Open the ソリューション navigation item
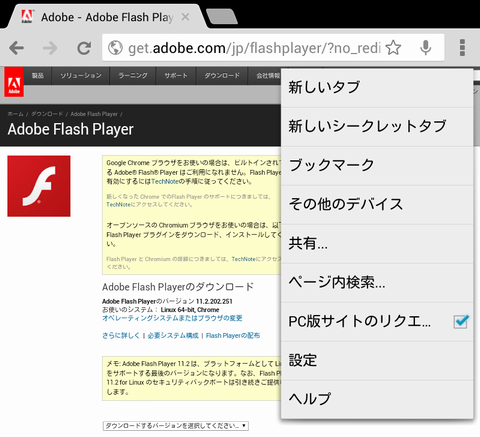 tap(81, 76)
